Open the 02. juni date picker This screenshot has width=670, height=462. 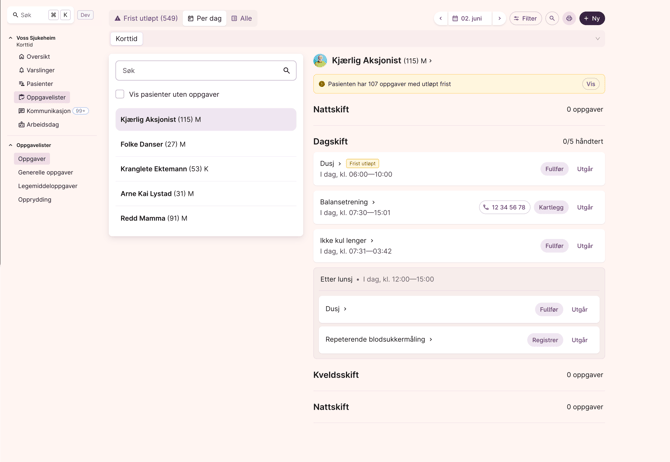point(468,18)
